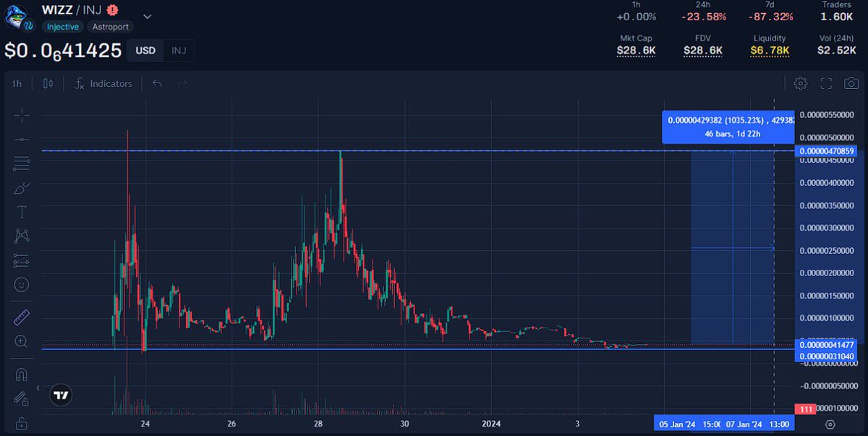Open the emoji sticker tool
Image resolution: width=868 pixels, height=436 pixels.
(20, 284)
